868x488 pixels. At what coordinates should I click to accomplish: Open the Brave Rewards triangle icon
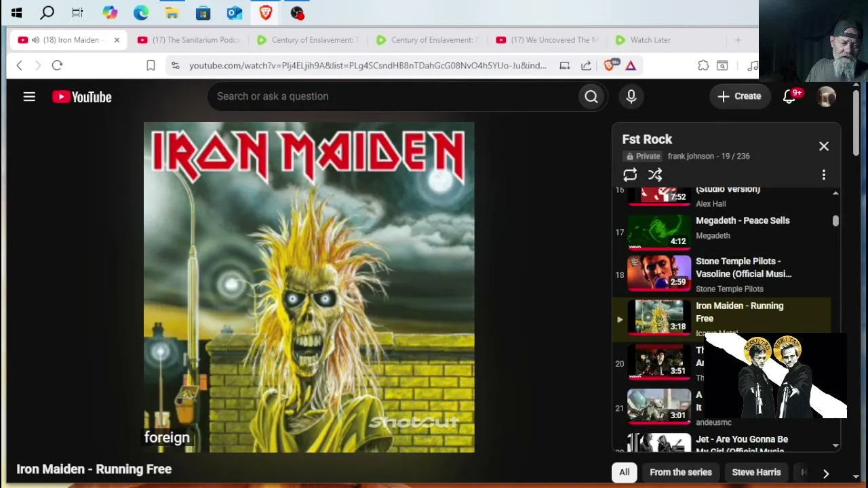pos(631,65)
